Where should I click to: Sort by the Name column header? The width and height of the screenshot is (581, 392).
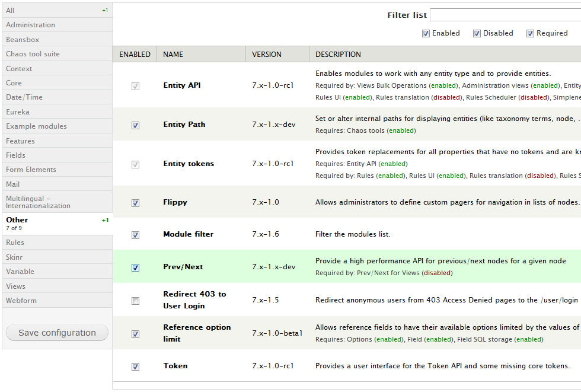coord(173,55)
